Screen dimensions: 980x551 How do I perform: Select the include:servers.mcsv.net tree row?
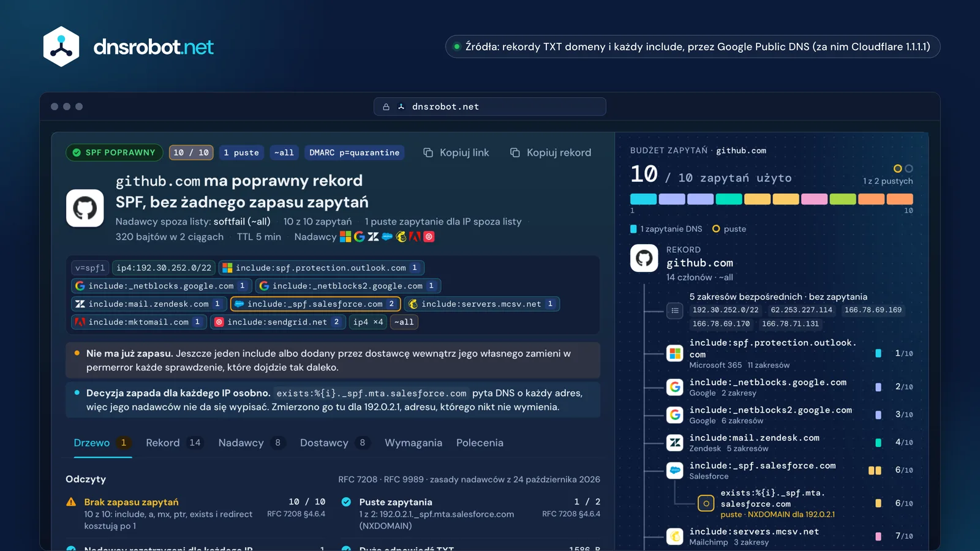click(790, 536)
